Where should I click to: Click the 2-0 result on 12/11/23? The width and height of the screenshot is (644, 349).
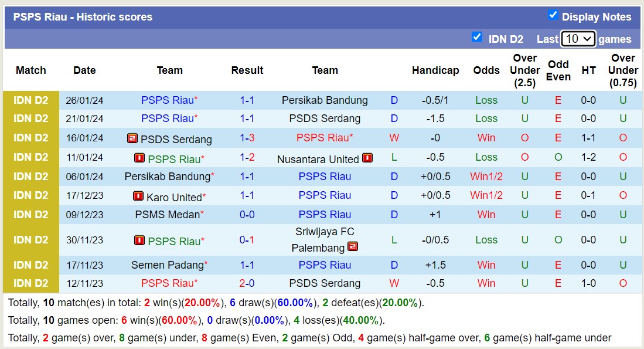(x=247, y=283)
